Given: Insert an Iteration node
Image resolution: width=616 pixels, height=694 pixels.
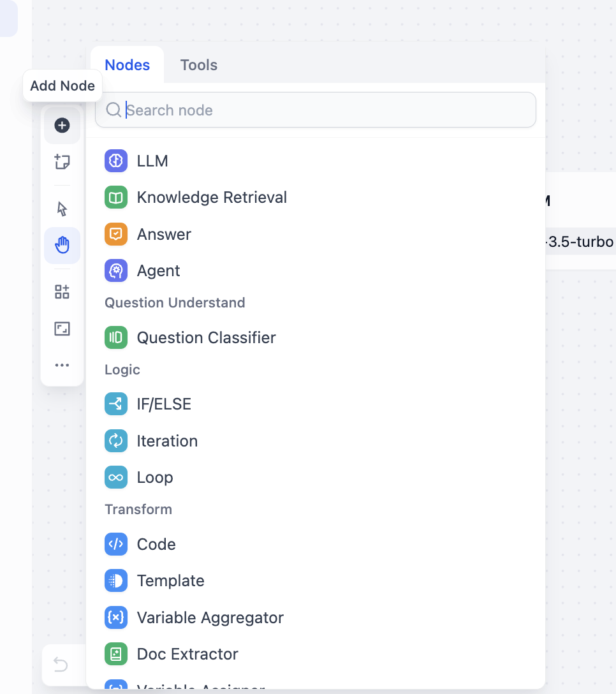Looking at the screenshot, I should click(x=167, y=441).
